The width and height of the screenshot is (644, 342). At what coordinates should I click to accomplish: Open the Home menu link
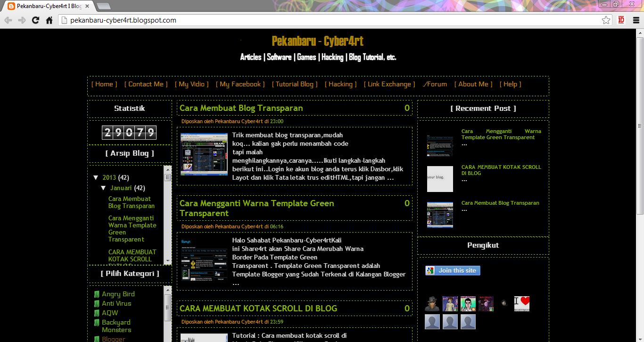[x=104, y=84]
